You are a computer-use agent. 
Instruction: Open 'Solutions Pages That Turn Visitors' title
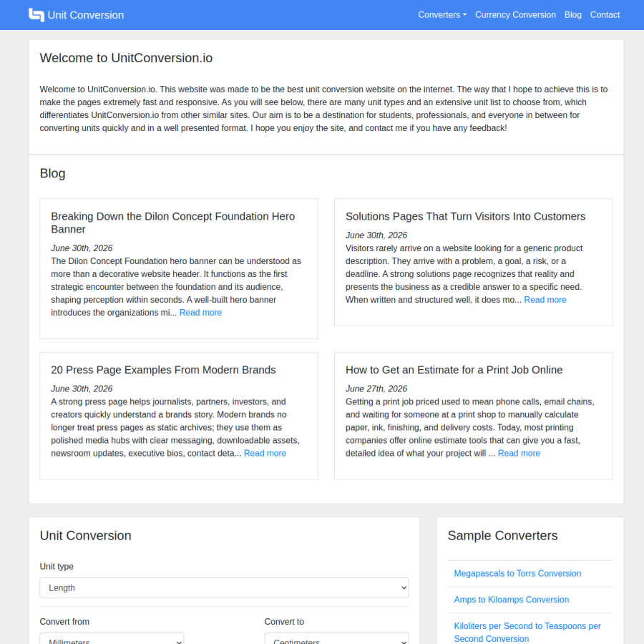click(465, 216)
